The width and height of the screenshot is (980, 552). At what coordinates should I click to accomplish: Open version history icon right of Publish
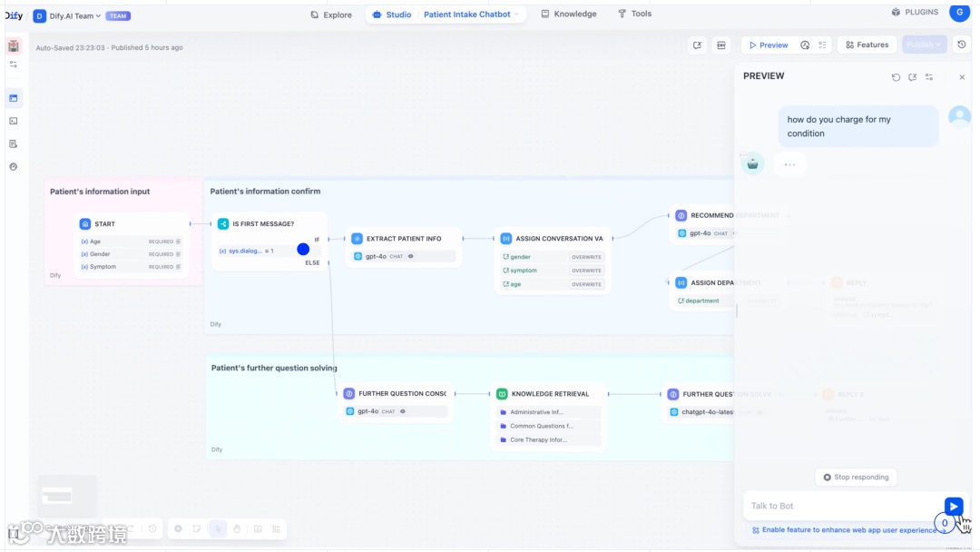962,44
